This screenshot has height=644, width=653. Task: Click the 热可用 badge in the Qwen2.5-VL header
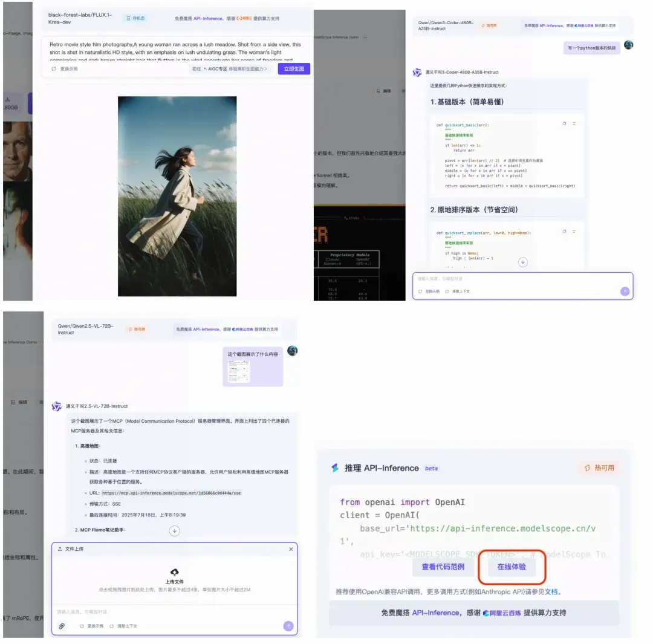point(137,329)
